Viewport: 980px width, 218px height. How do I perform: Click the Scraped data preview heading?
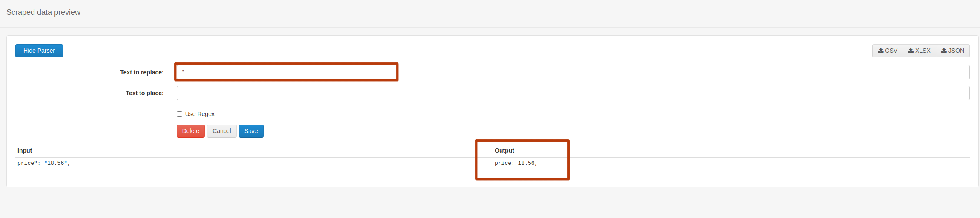pyautogui.click(x=43, y=12)
